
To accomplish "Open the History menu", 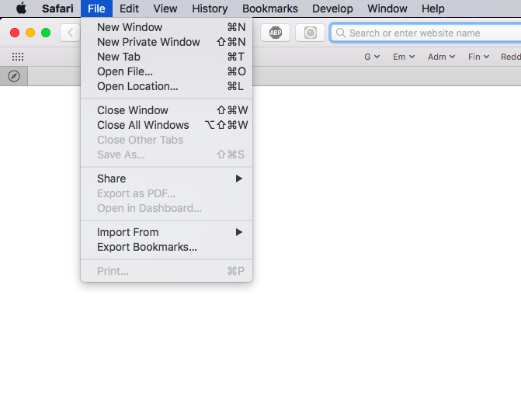I will 210,9.
